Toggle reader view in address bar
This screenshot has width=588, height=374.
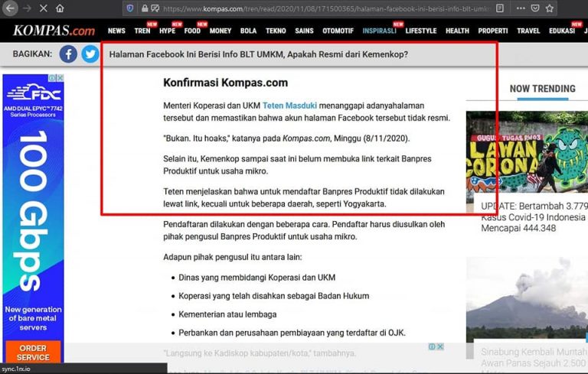pos(499,8)
